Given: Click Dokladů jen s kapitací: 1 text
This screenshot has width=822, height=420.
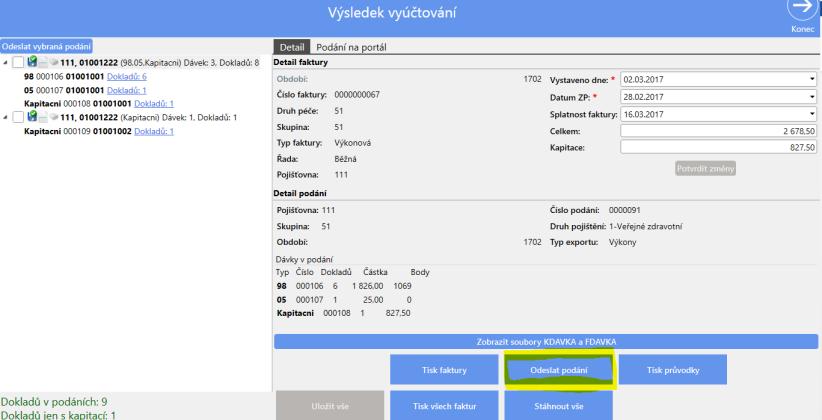Looking at the screenshot, I should (58, 415).
